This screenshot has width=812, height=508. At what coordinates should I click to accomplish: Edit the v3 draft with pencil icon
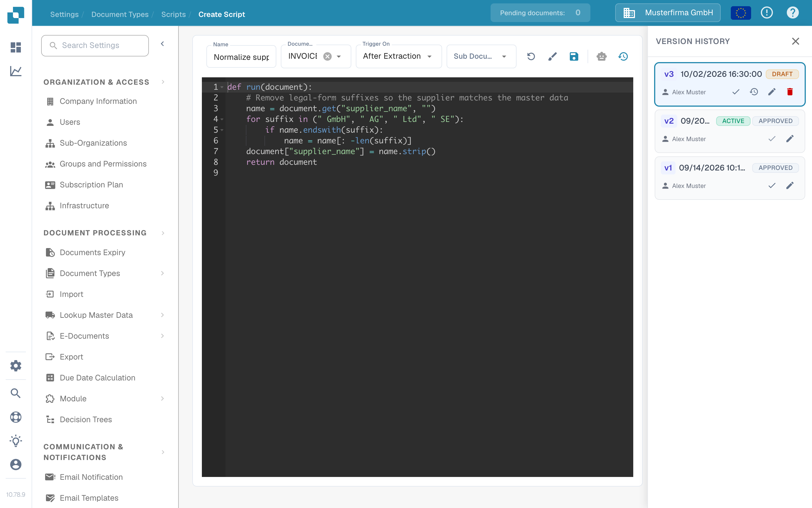(772, 92)
